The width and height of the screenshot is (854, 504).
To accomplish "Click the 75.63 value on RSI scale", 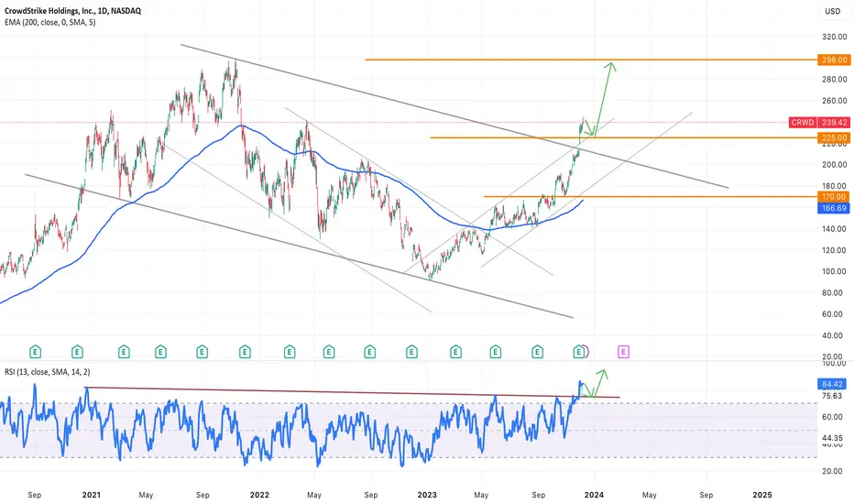I will [x=833, y=396].
